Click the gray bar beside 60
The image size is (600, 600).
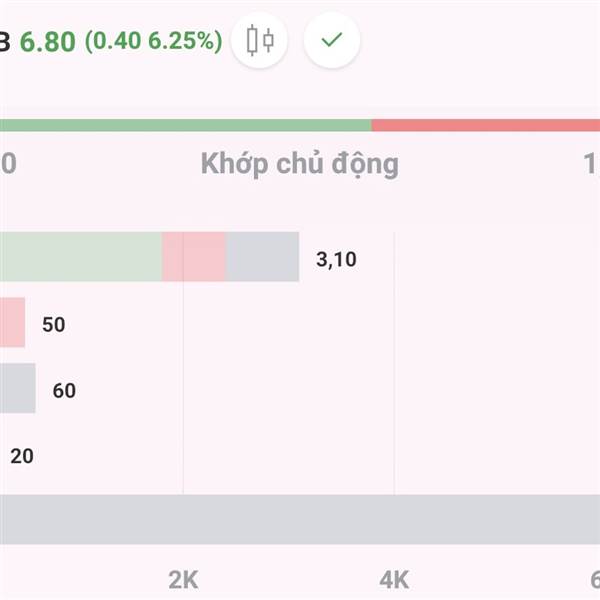tap(17, 389)
